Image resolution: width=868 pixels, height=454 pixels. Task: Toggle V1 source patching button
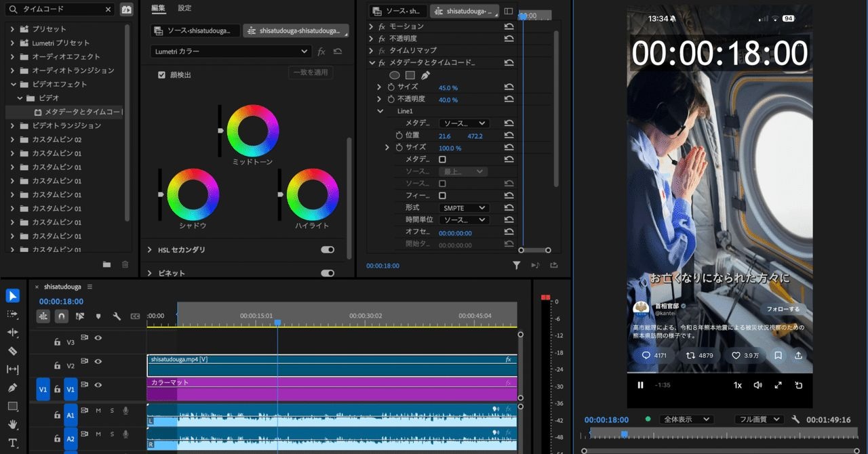[43, 389]
